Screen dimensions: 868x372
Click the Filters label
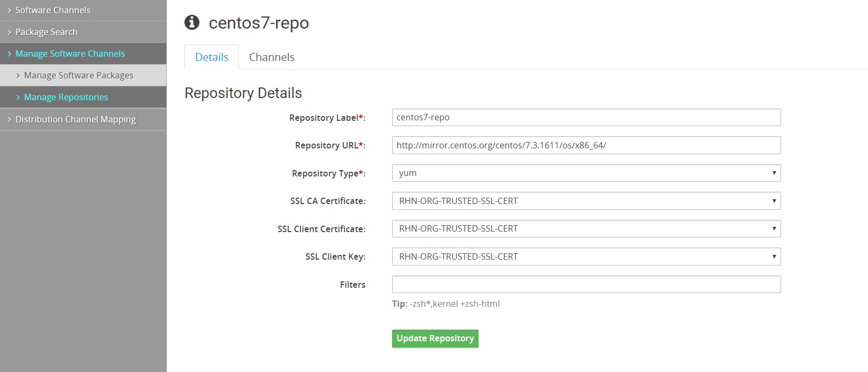pyautogui.click(x=353, y=285)
